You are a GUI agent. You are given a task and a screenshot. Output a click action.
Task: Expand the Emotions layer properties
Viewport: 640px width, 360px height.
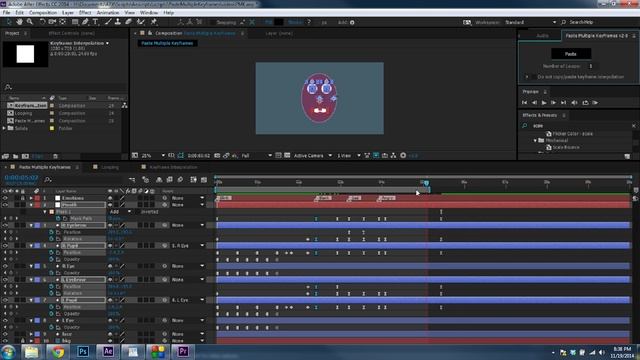pyautogui.click(x=31, y=198)
